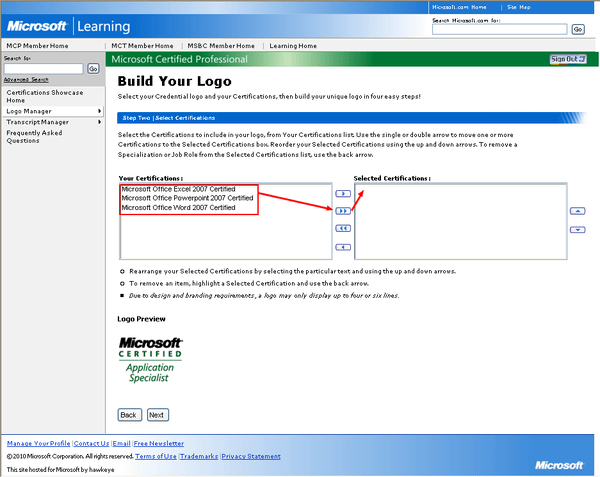The width and height of the screenshot is (600, 477).
Task: Click inside the Selected Certifications list box
Action: coord(461,221)
